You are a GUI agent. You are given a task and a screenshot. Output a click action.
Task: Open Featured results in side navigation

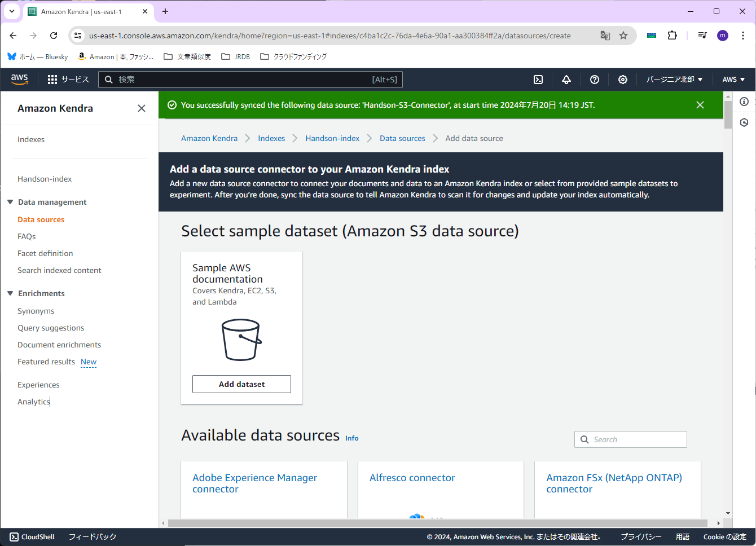click(46, 362)
